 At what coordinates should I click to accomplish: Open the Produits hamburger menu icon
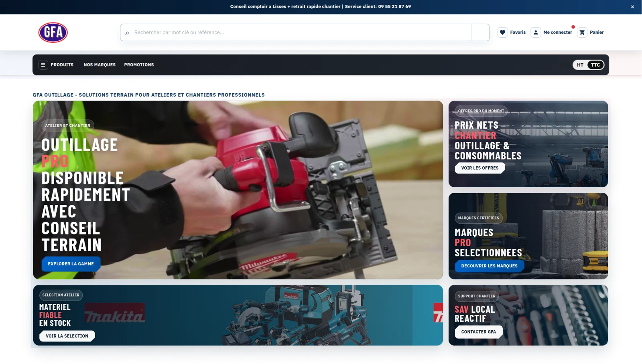[x=43, y=65]
